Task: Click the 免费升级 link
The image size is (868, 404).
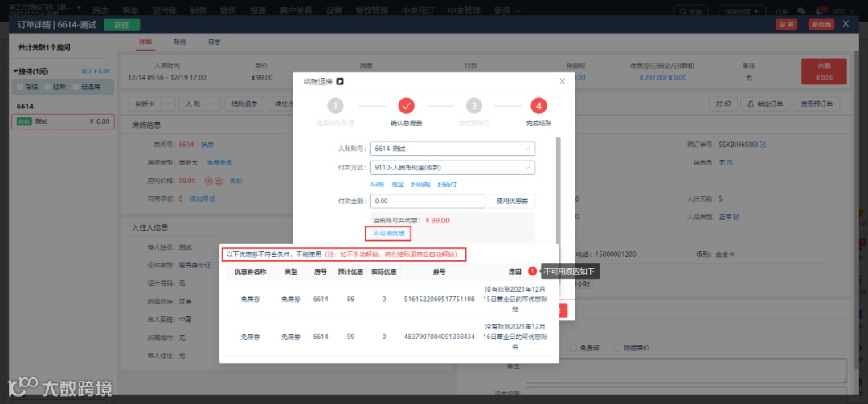Action: [x=219, y=163]
